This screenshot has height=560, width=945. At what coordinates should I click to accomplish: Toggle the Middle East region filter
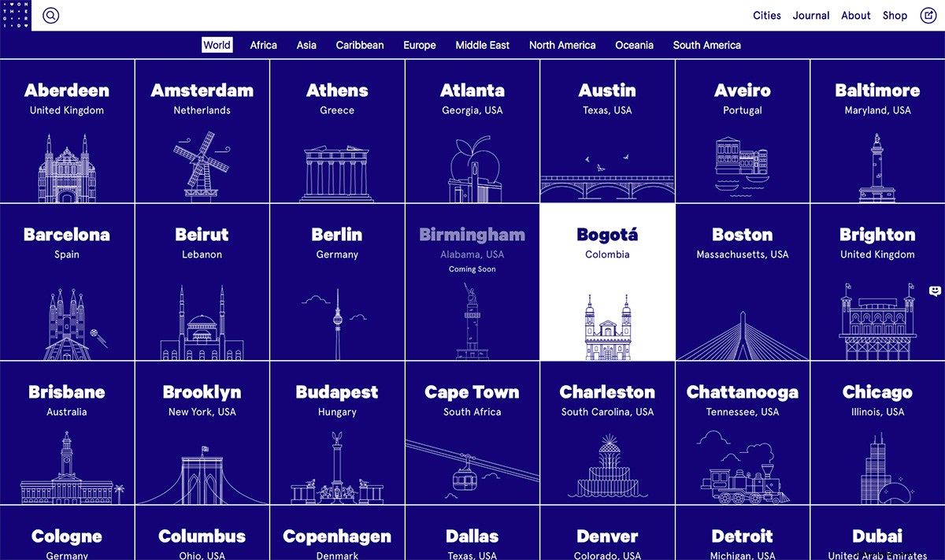(x=482, y=45)
